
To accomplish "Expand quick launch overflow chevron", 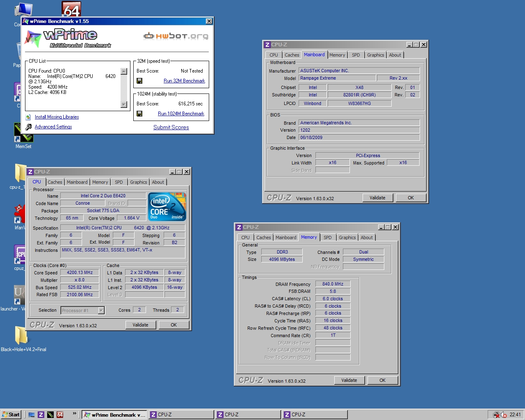I will pyautogui.click(x=74, y=413).
